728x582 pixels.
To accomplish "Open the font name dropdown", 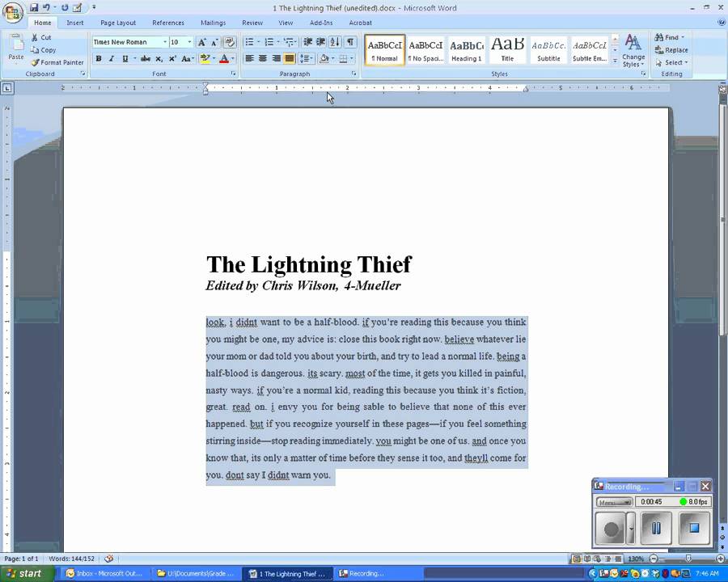I will pyautogui.click(x=165, y=42).
